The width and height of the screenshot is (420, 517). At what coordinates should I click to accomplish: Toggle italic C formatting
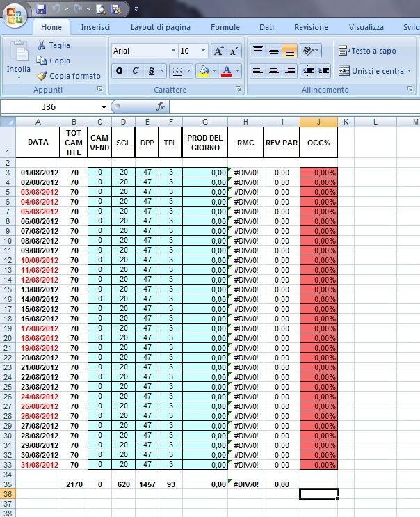[x=136, y=71]
